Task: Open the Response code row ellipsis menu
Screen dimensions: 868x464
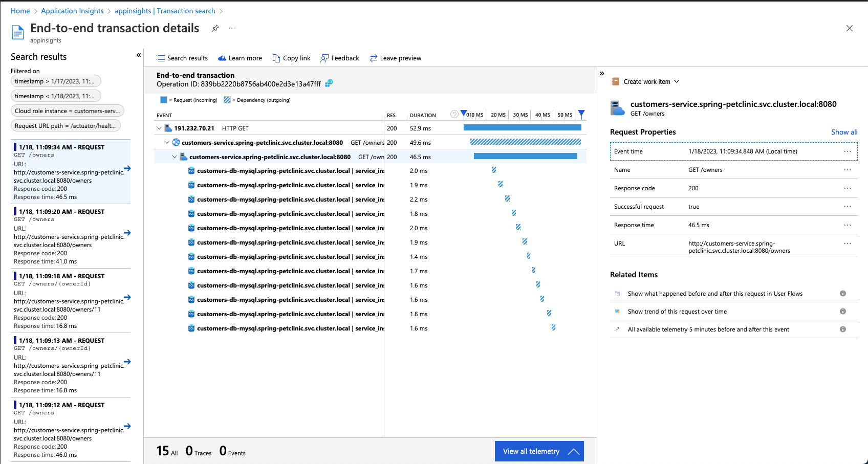Action: point(848,188)
